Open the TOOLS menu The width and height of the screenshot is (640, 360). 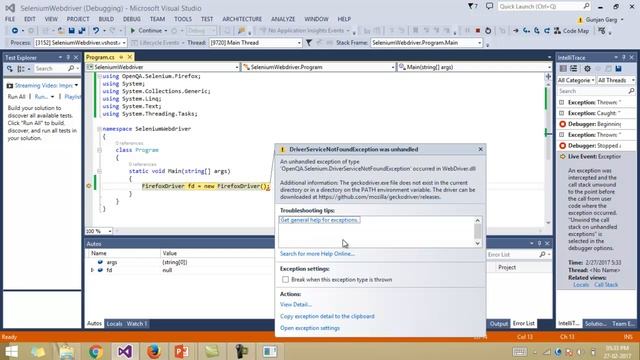coord(183,19)
